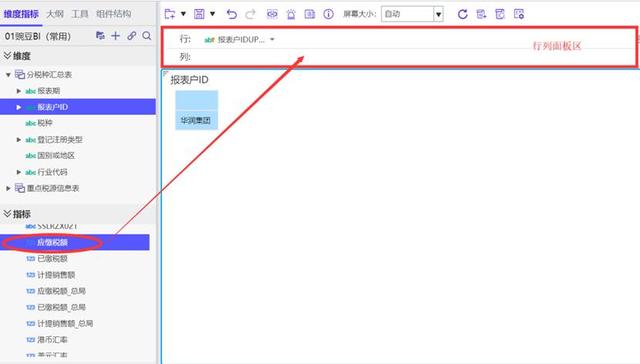Select the 税种 dimension
The width and height of the screenshot is (640, 364).
[x=45, y=123]
